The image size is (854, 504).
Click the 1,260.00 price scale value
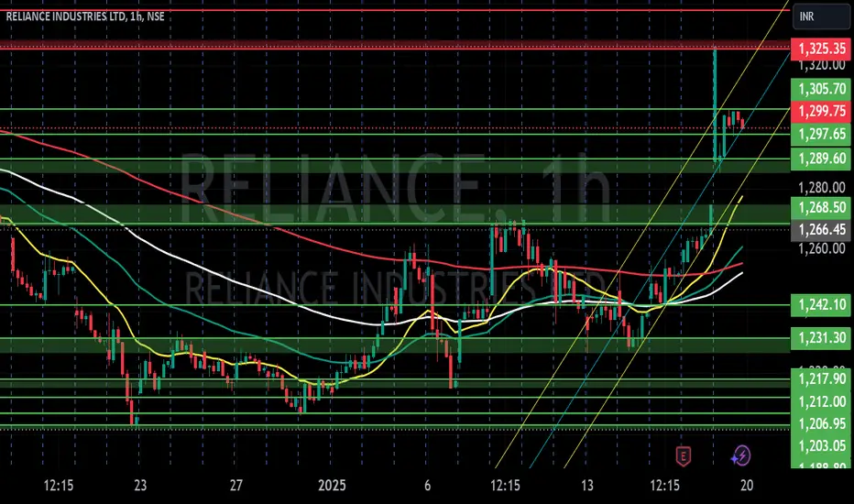(x=821, y=248)
